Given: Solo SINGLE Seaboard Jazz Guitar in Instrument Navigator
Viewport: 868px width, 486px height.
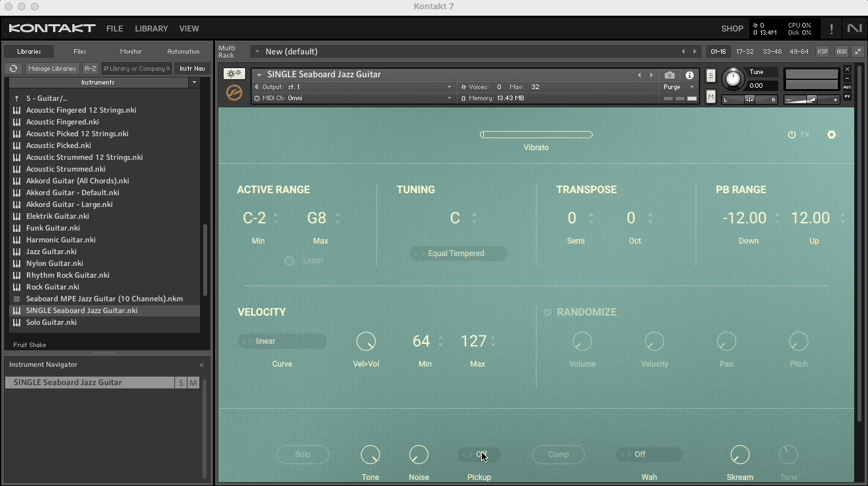Looking at the screenshot, I should [181, 383].
